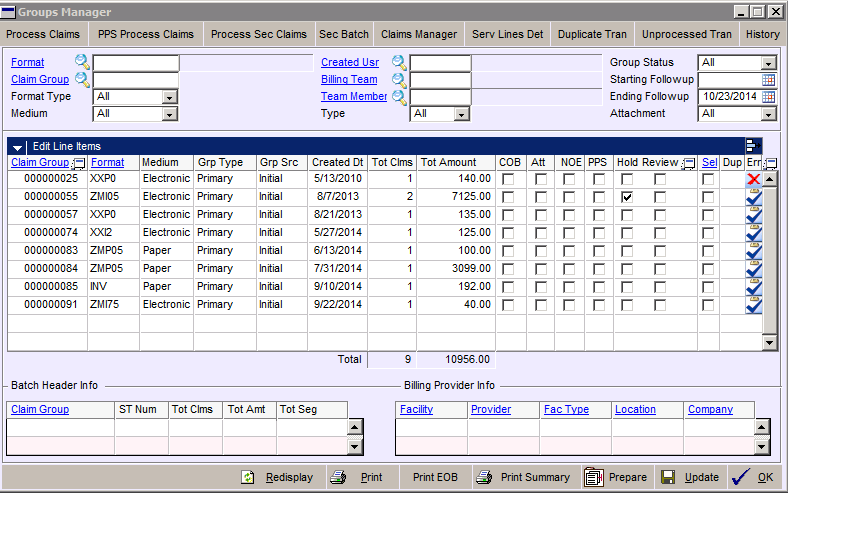Click into the Created Usr input field
This screenshot has height=540, width=864.
coord(440,63)
